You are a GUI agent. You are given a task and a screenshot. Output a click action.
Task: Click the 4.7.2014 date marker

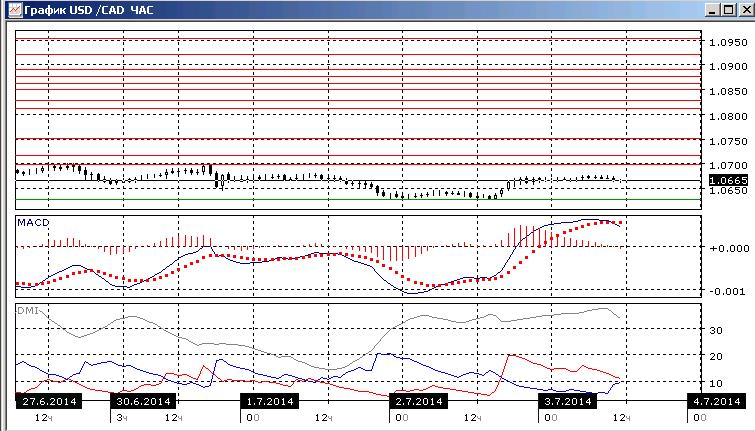[716, 401]
